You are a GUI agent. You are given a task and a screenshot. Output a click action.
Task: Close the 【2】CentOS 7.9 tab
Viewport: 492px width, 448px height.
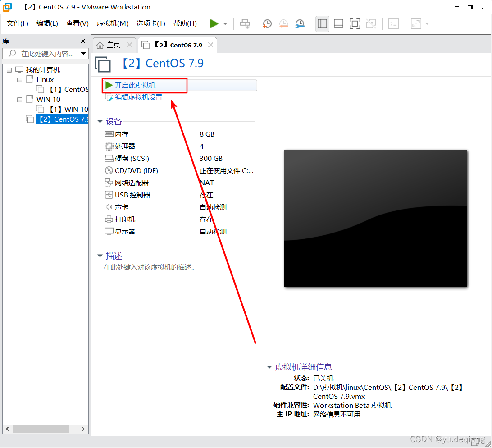[x=210, y=45]
